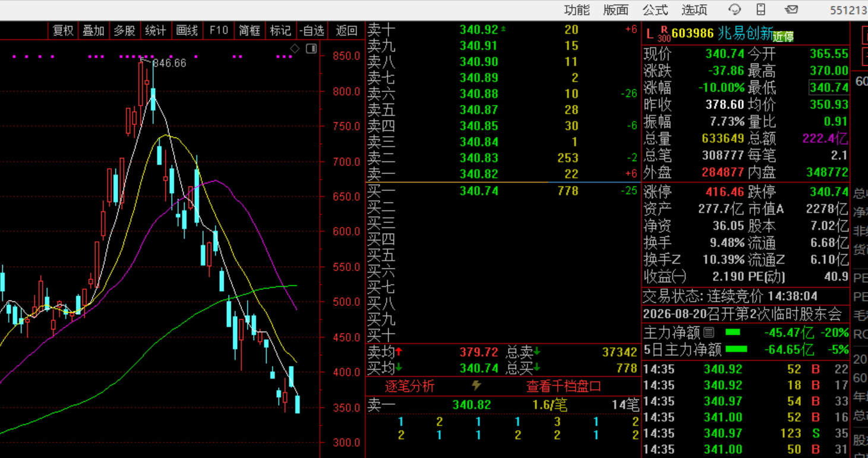The image size is (868, 458).
Task: Toggle the side panel layout icon
Action: (x=311, y=48)
